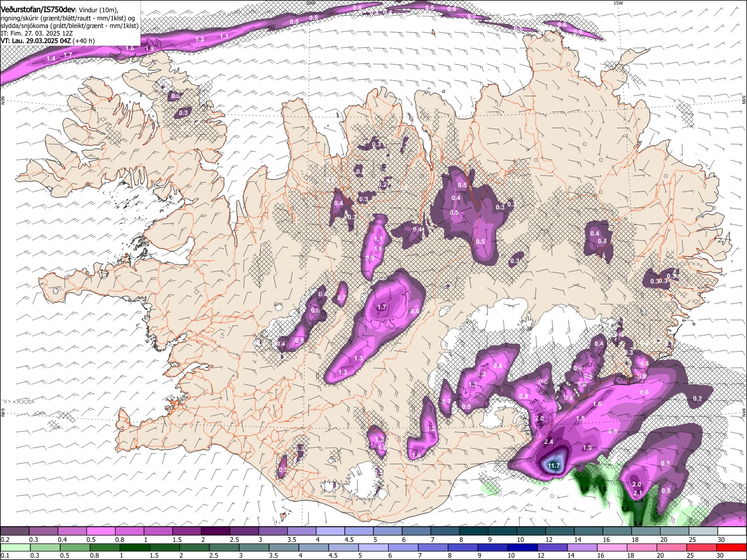Click the pale grey swatch starting at 25
The image size is (747, 560).
pos(703,531)
